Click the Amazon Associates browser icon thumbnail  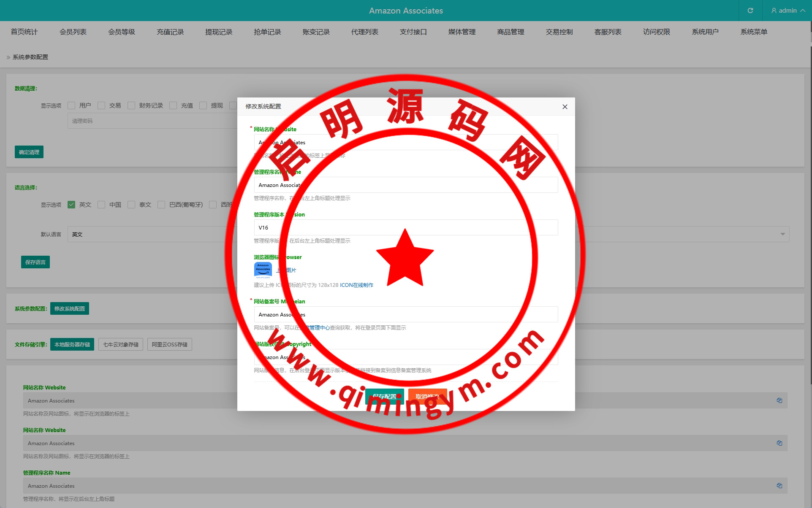point(263,270)
